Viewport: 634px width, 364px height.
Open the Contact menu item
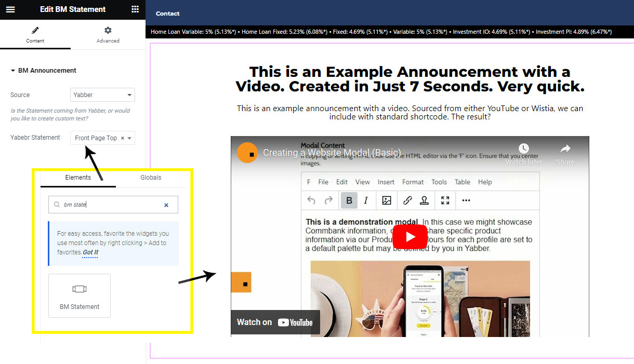tap(168, 14)
